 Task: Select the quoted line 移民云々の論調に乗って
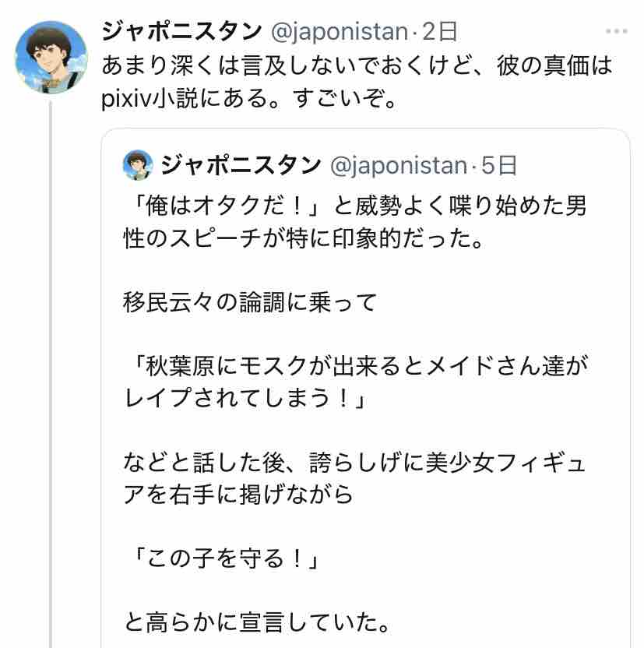tap(249, 301)
